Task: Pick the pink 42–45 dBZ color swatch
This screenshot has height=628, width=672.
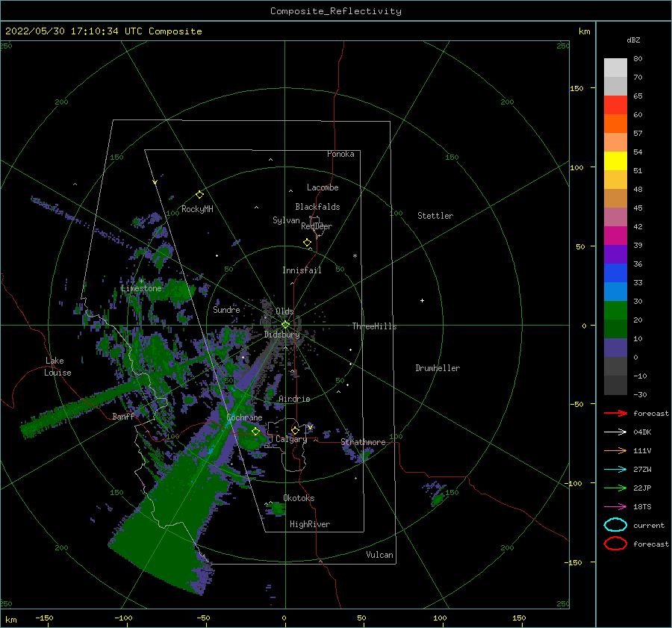Action: pyautogui.click(x=615, y=217)
